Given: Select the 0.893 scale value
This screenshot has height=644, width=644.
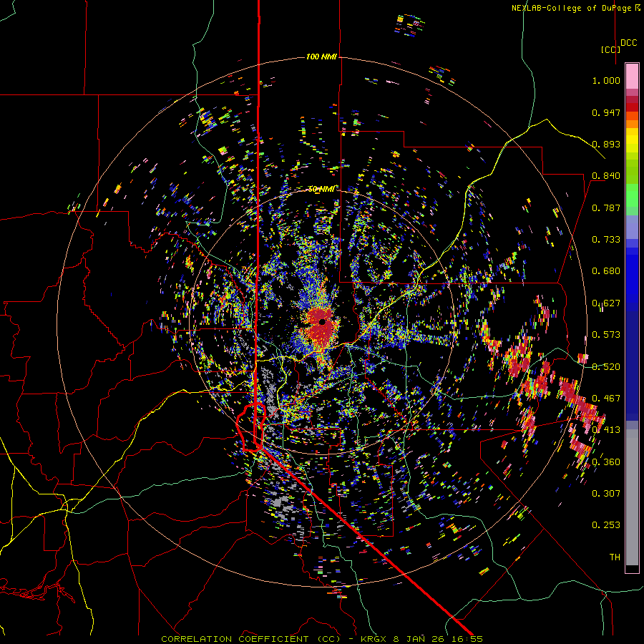Looking at the screenshot, I should tap(606, 144).
